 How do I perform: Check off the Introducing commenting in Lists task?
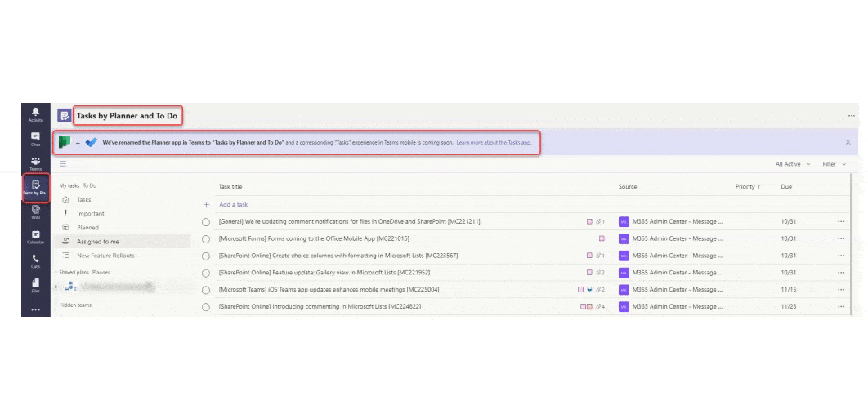(x=206, y=307)
